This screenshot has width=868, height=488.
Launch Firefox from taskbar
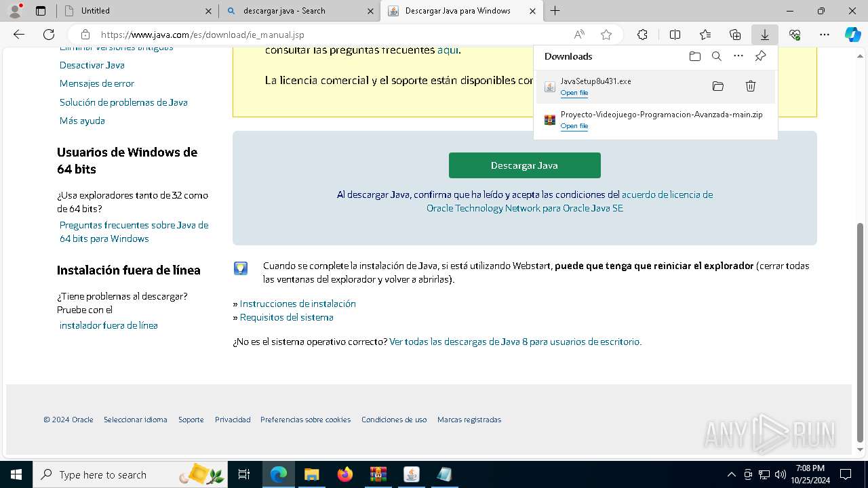[x=344, y=474]
